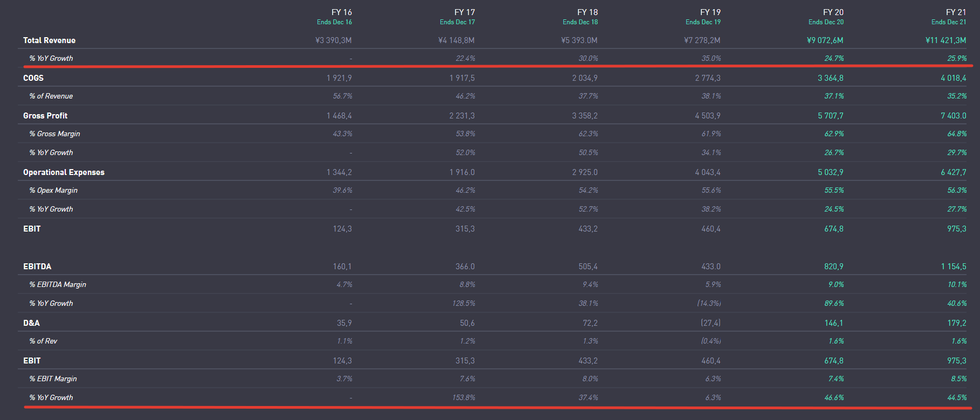Select the % Gross Margin row label
Image resolution: width=980 pixels, height=420 pixels.
[54, 134]
